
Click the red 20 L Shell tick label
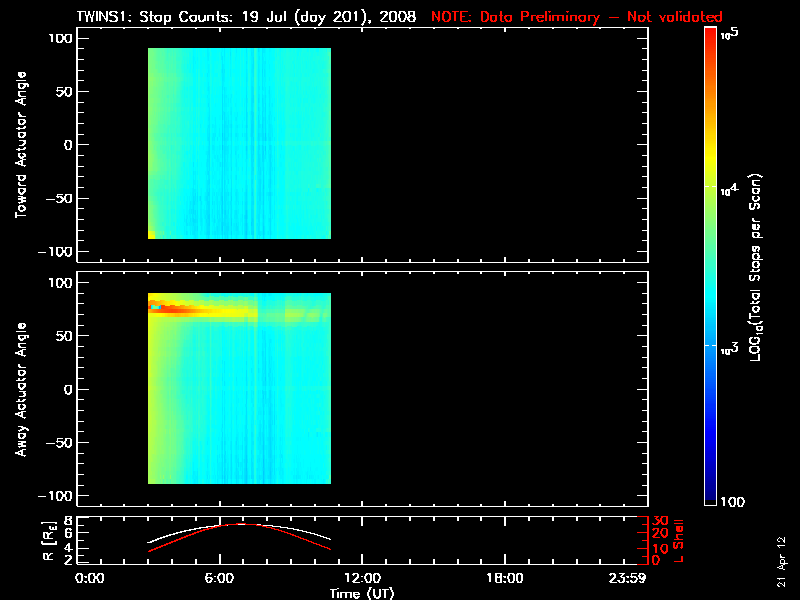[x=660, y=533]
